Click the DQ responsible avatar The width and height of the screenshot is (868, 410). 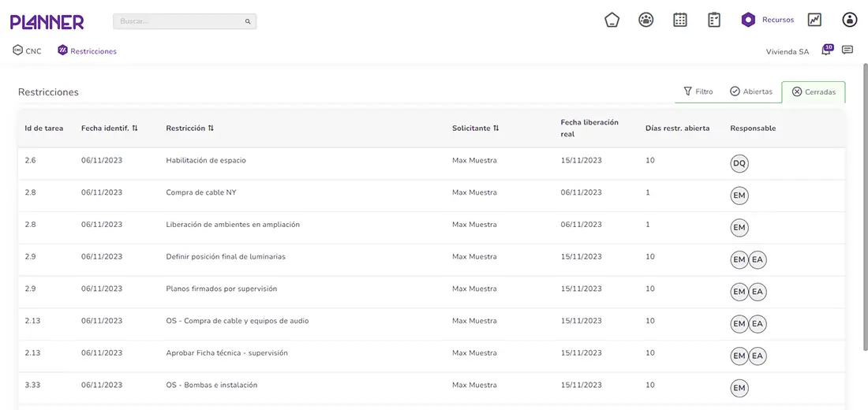(x=739, y=164)
